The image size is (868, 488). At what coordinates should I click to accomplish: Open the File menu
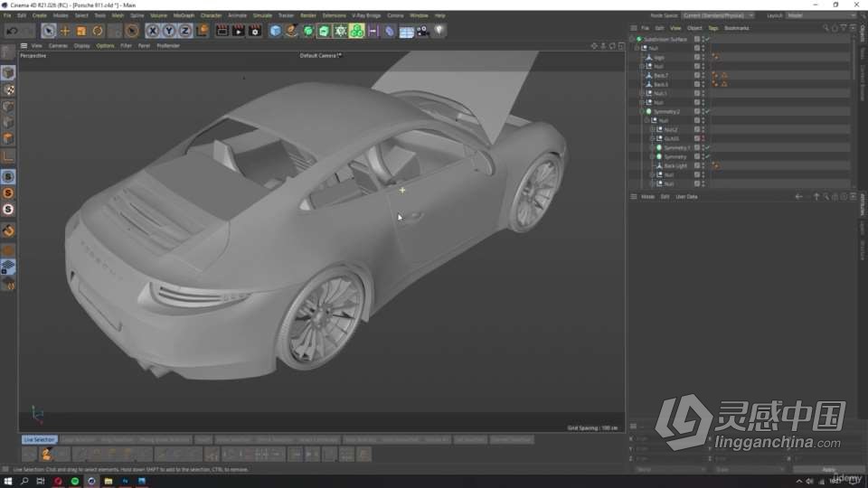7,15
